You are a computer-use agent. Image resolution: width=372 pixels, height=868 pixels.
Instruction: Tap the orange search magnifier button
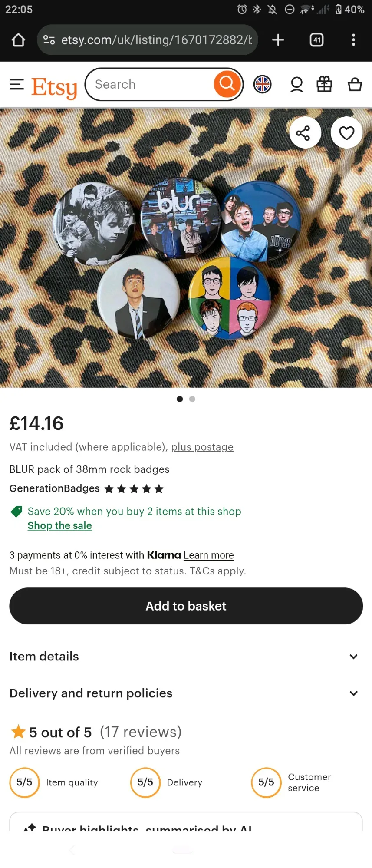click(227, 84)
